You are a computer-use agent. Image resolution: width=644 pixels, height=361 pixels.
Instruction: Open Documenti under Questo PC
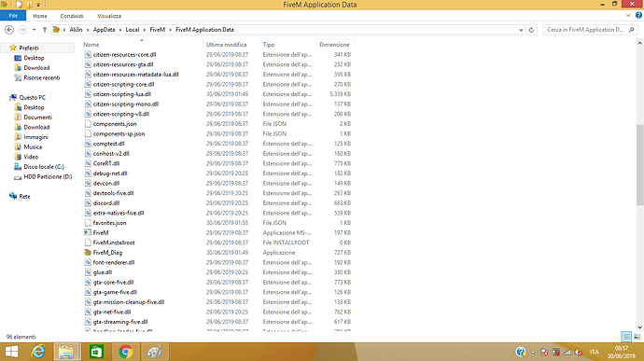click(37, 117)
